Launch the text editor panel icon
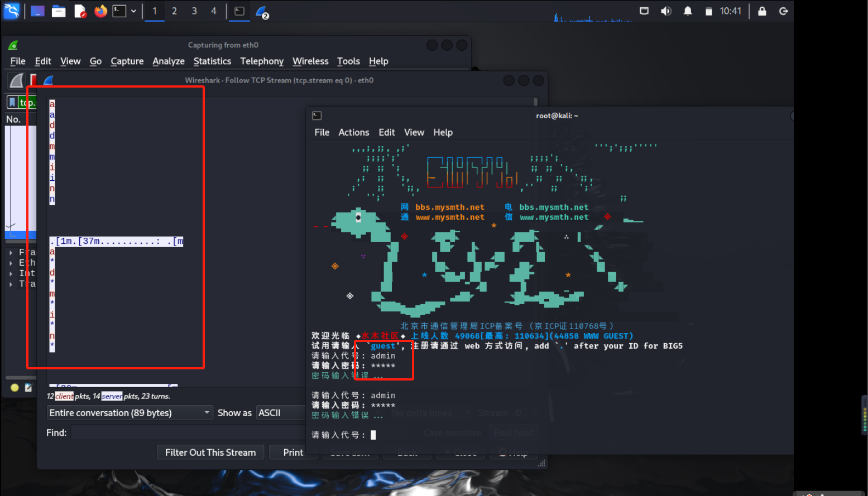This screenshot has width=868, height=496. pyautogui.click(x=80, y=11)
